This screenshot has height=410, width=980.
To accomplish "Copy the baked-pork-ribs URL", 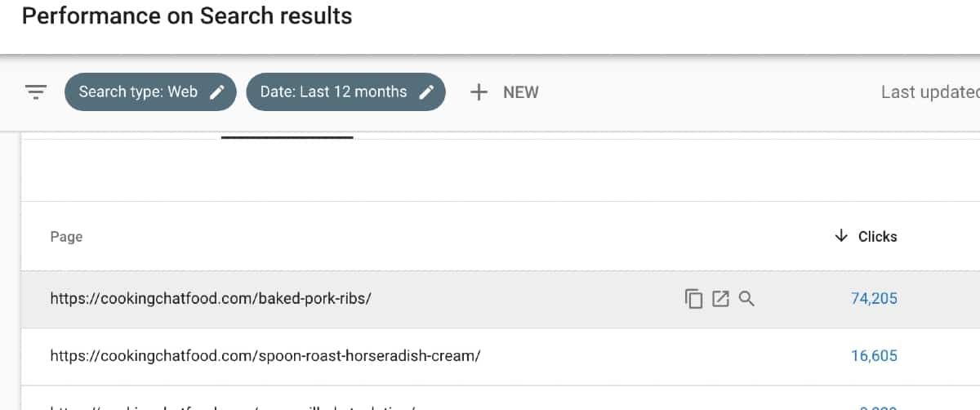I will (x=693, y=299).
